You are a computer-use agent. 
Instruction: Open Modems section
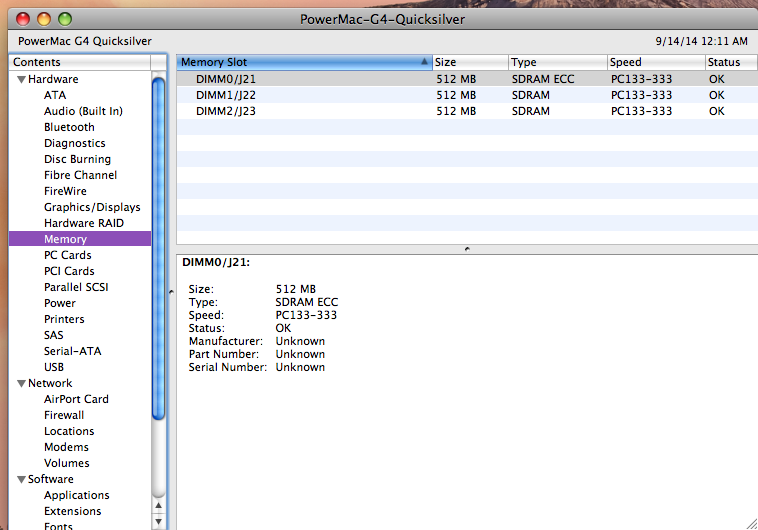tap(66, 447)
